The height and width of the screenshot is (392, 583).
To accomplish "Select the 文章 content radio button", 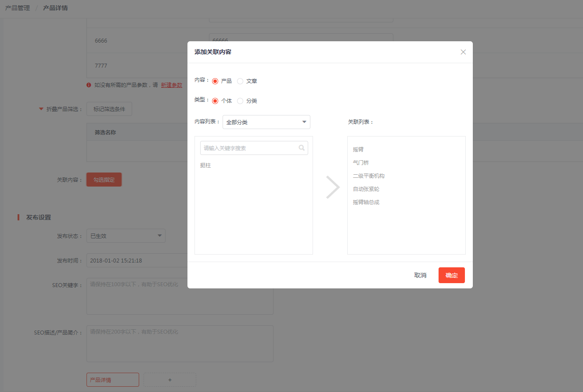I will coord(240,81).
